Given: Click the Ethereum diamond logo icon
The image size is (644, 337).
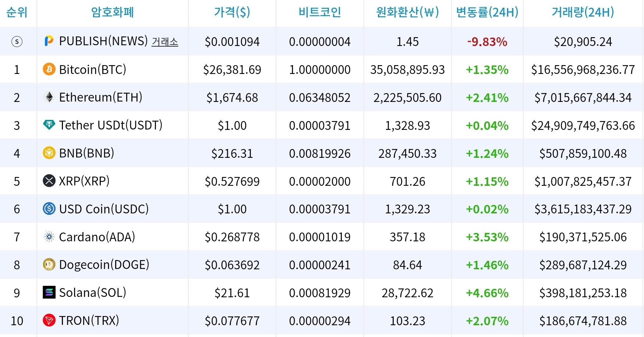Looking at the screenshot, I should [49, 97].
